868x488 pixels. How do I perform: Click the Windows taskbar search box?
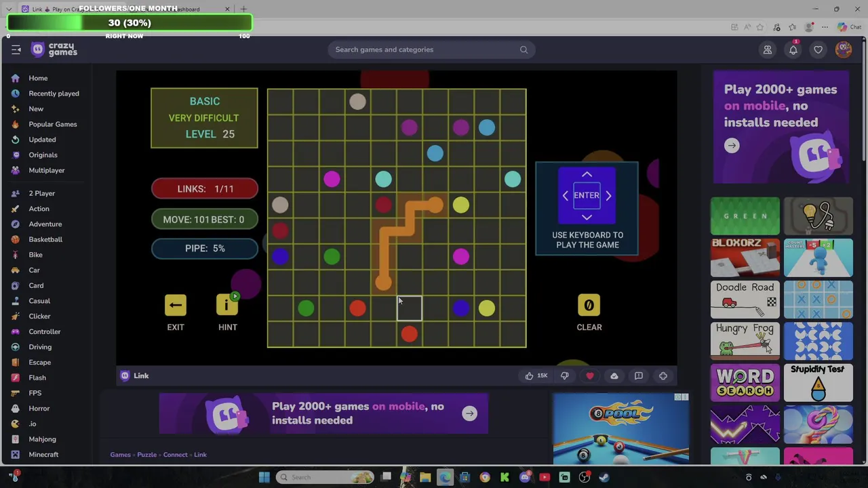325,477
